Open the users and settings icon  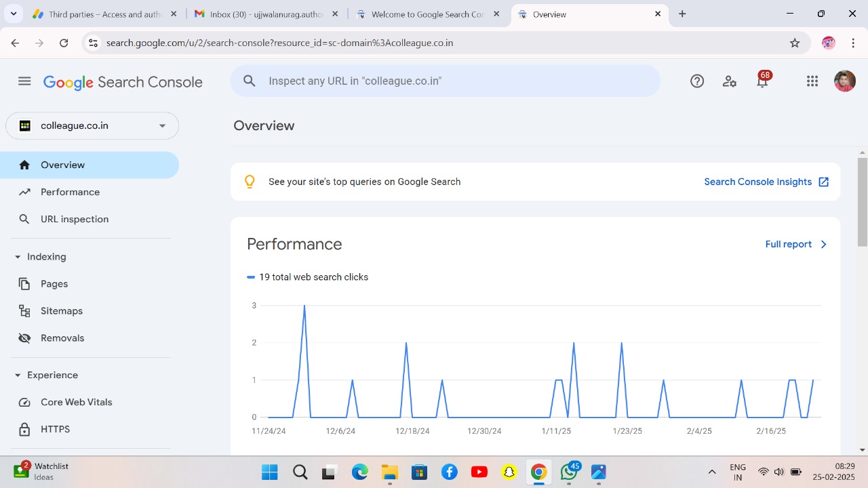730,81
